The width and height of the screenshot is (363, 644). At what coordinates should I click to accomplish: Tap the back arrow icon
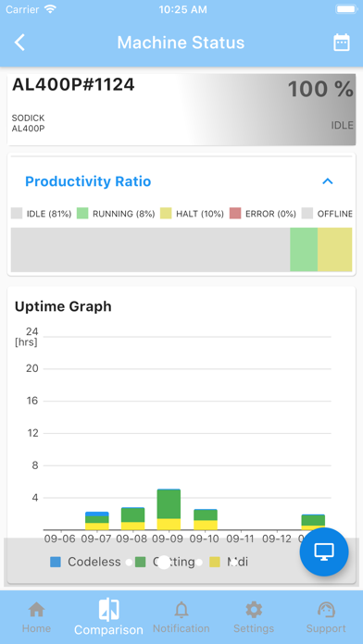19,43
